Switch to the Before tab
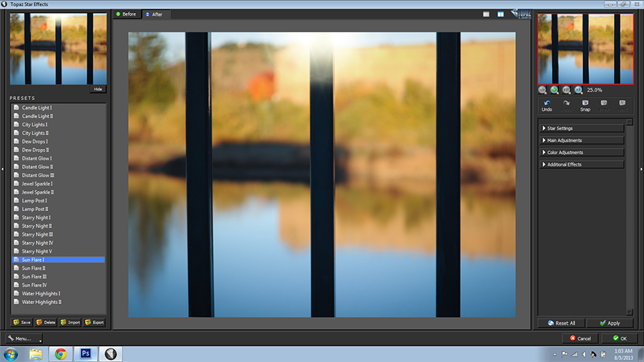 (x=127, y=14)
